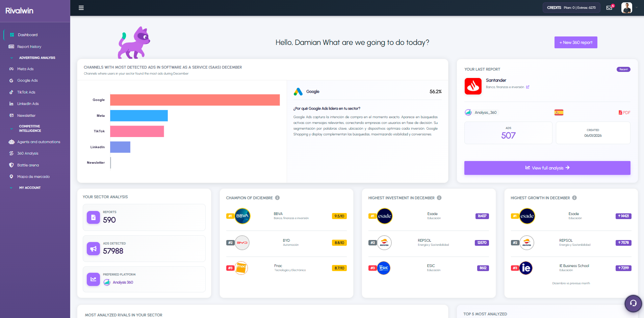Image resolution: width=644 pixels, height=318 pixels.
Task: Click the + New 360 report button
Action: click(576, 43)
